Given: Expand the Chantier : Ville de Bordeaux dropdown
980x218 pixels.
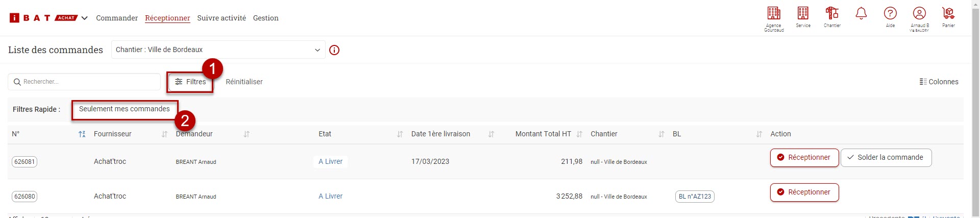Looking at the screenshot, I should [x=218, y=50].
